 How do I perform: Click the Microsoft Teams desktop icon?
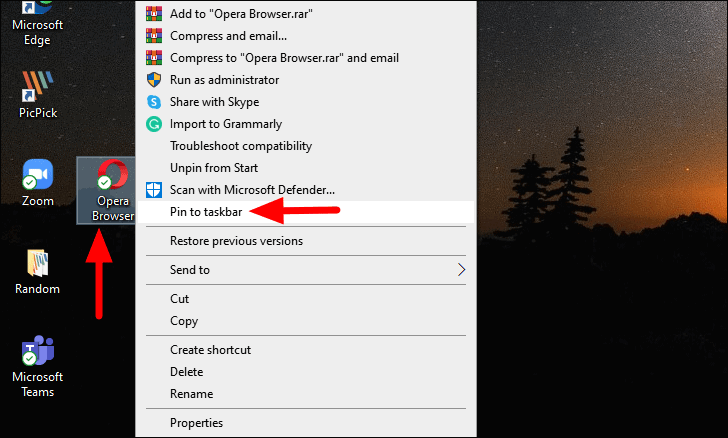coord(38,366)
